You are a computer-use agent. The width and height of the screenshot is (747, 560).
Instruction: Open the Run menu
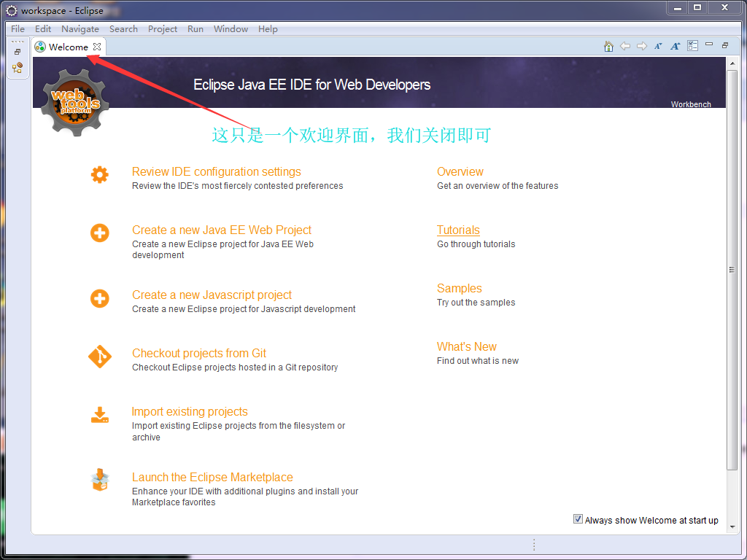196,29
